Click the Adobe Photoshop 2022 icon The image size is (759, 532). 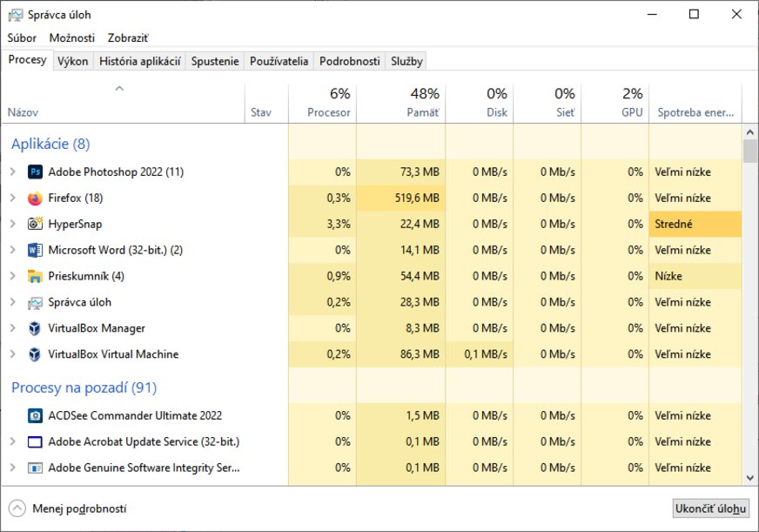click(x=35, y=172)
